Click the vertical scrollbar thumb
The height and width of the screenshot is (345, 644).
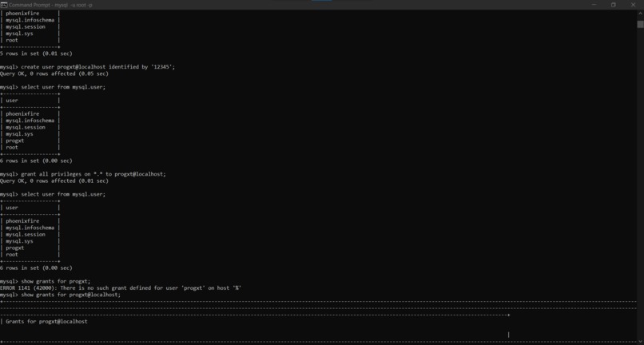pyautogui.click(x=640, y=24)
